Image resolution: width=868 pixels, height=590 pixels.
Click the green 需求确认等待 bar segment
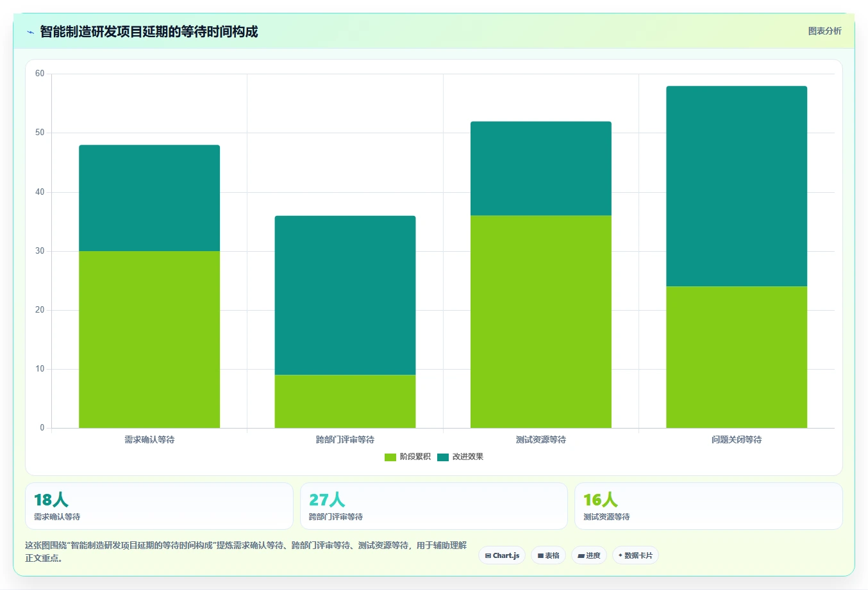[149, 340]
